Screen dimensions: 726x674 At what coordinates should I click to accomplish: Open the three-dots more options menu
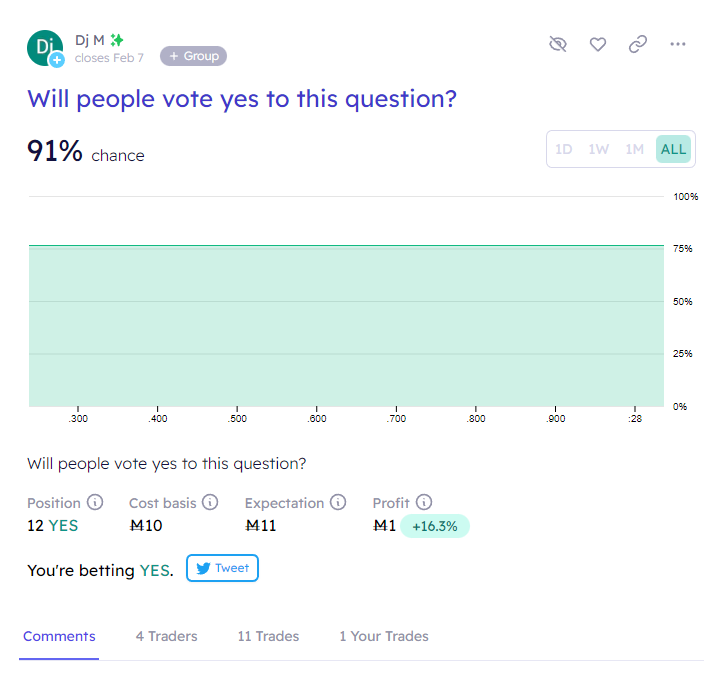(677, 44)
